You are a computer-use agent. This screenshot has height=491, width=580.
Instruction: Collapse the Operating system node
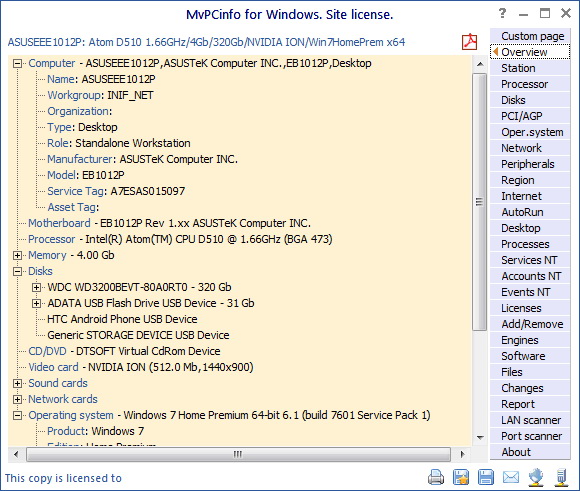pyautogui.click(x=17, y=415)
